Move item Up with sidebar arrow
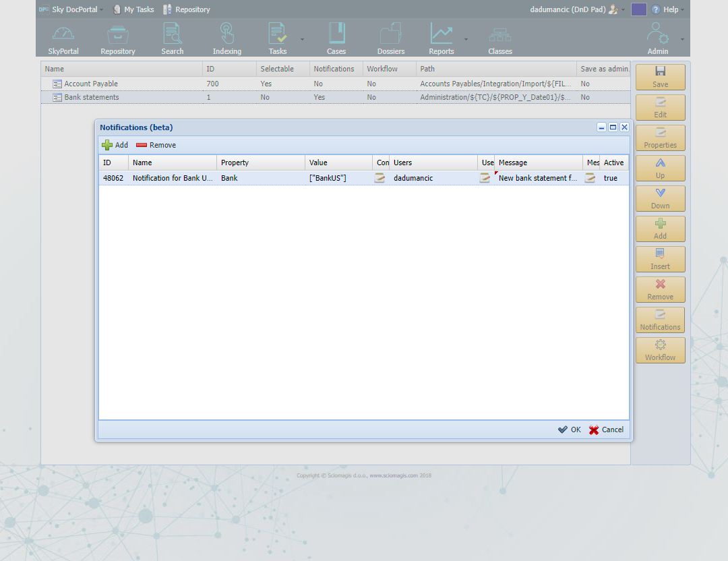This screenshot has height=561, width=728. pos(660,168)
